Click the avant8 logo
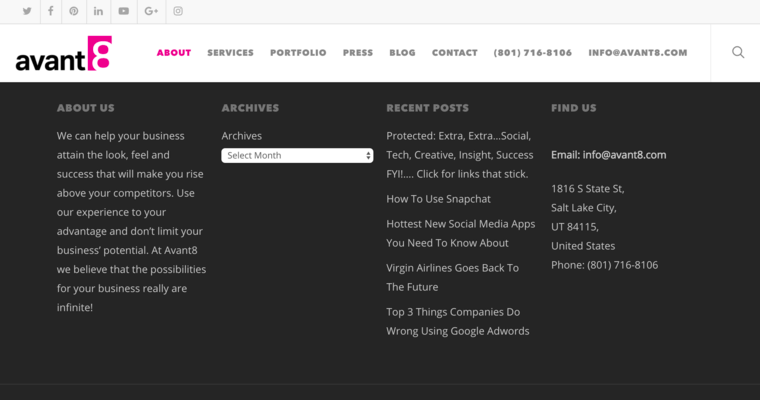 pos(63,54)
